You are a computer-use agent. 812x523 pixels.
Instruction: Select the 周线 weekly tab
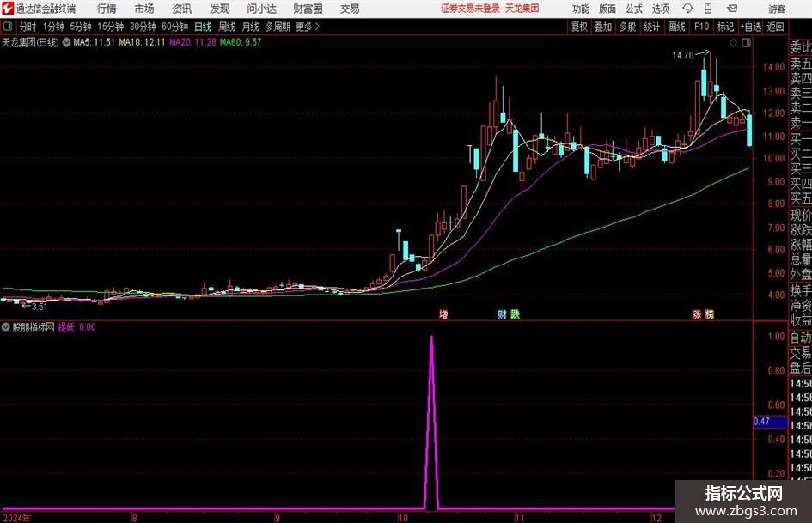pos(226,27)
